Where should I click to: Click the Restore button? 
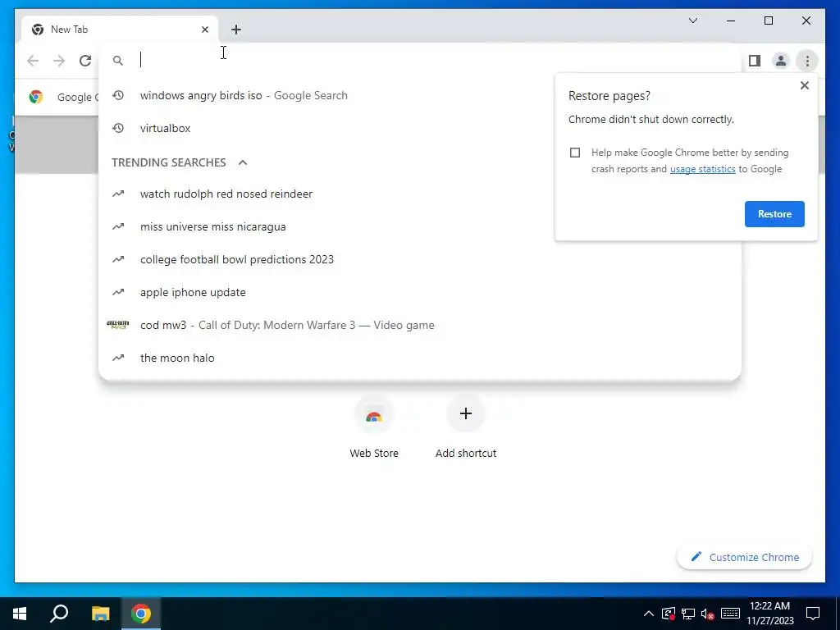pyautogui.click(x=774, y=214)
